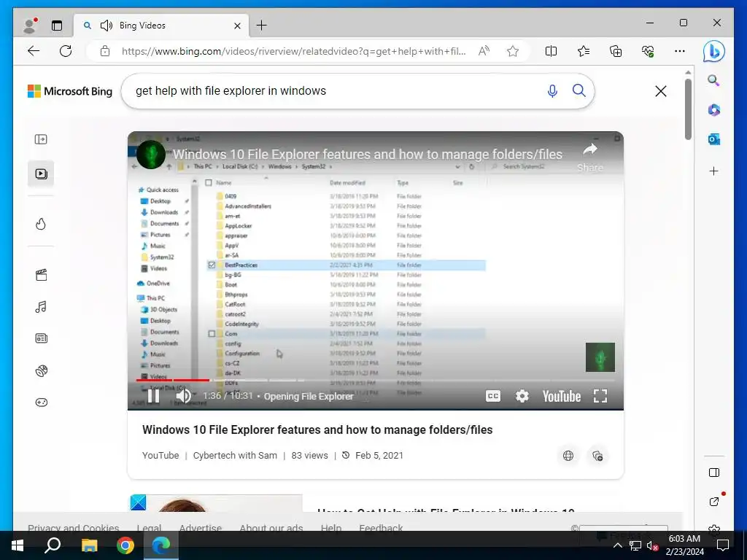Open the taskbar clock and date
747x560 pixels.
[684, 545]
